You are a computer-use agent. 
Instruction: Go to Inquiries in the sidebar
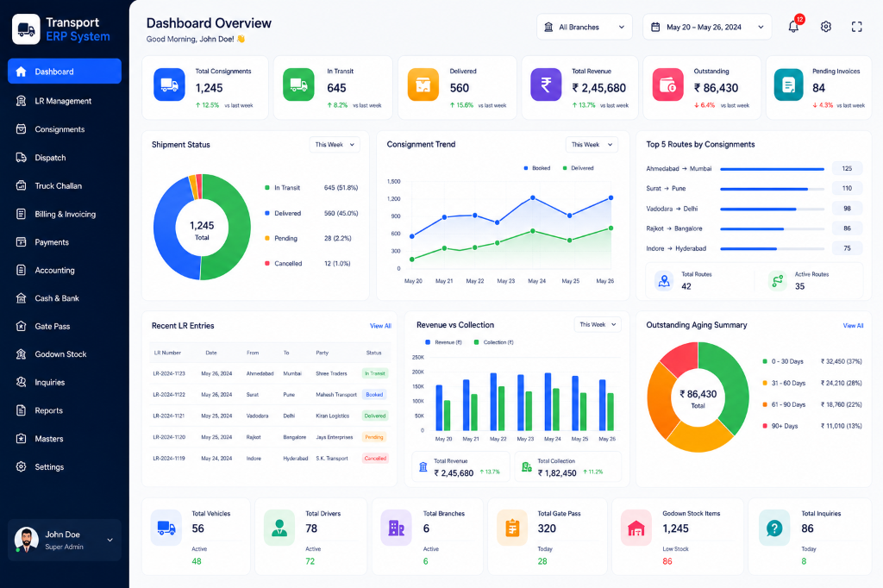tap(65, 382)
